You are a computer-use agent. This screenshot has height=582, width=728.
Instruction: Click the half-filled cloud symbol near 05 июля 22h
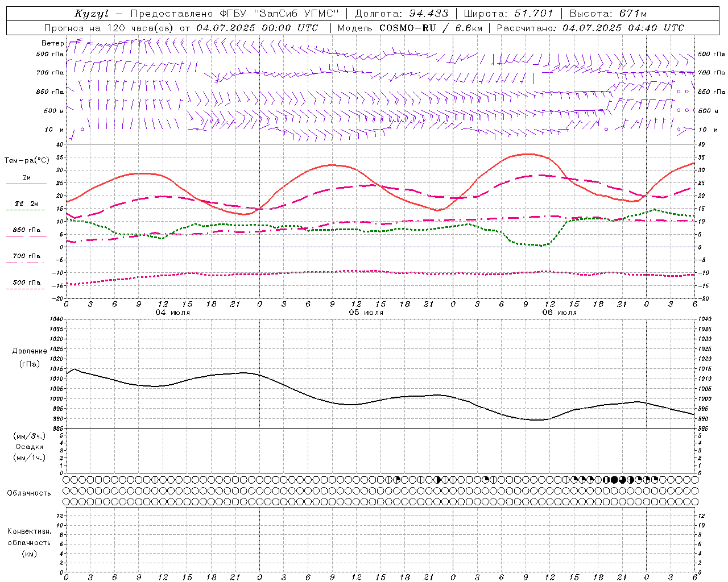(x=437, y=480)
